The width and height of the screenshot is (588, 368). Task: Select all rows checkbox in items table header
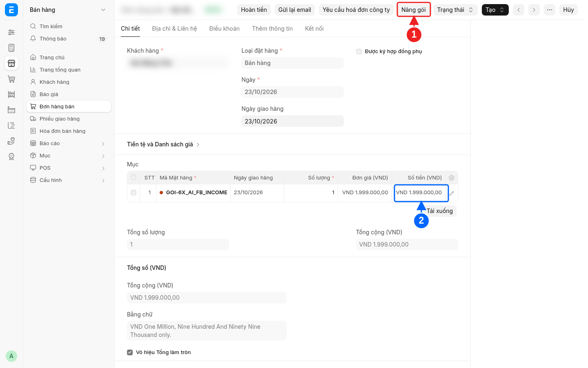[134, 177]
